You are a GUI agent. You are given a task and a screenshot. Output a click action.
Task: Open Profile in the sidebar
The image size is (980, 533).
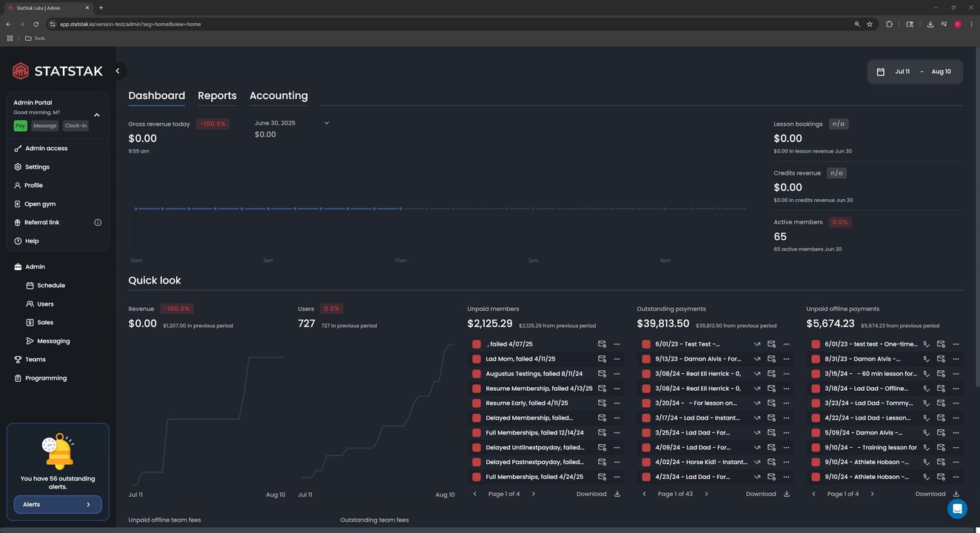click(x=33, y=185)
